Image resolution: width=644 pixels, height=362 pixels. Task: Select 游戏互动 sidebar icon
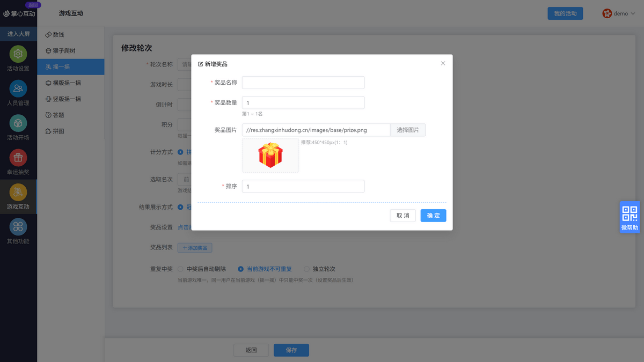coord(18,197)
